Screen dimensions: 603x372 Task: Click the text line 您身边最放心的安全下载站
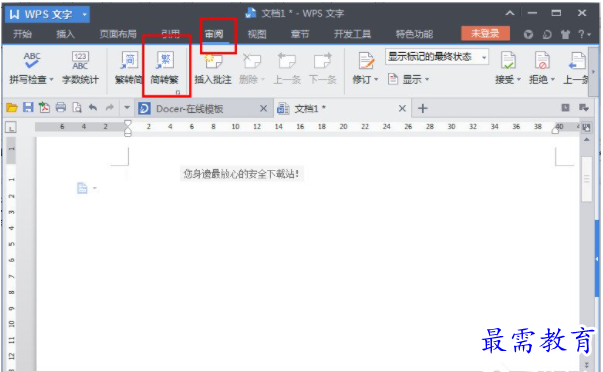pyautogui.click(x=241, y=174)
